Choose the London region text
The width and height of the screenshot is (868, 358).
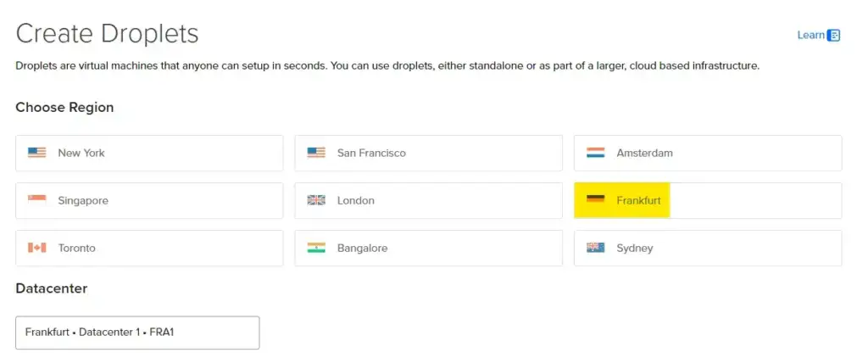click(355, 200)
